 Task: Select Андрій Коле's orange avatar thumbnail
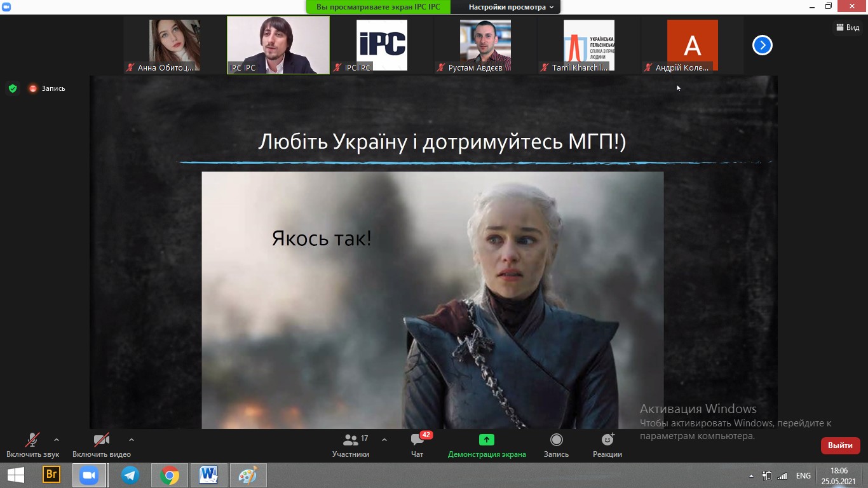693,45
